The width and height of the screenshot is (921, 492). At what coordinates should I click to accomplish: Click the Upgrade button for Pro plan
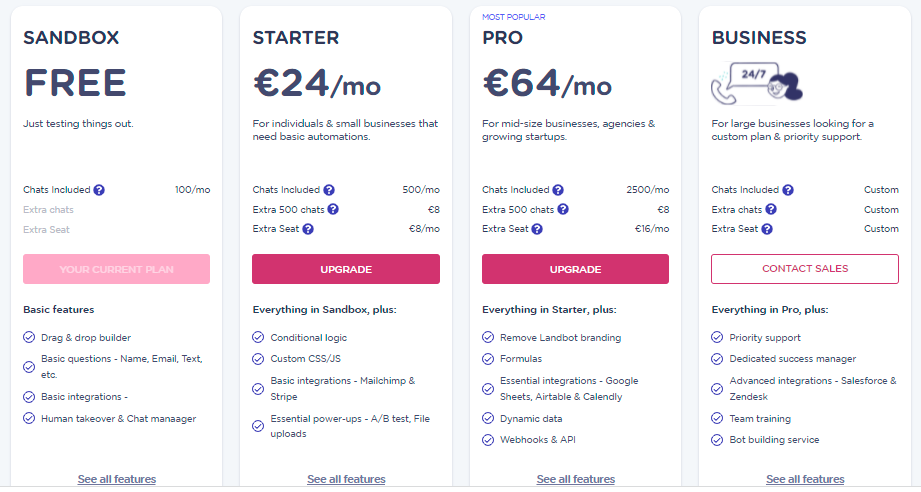pos(575,269)
